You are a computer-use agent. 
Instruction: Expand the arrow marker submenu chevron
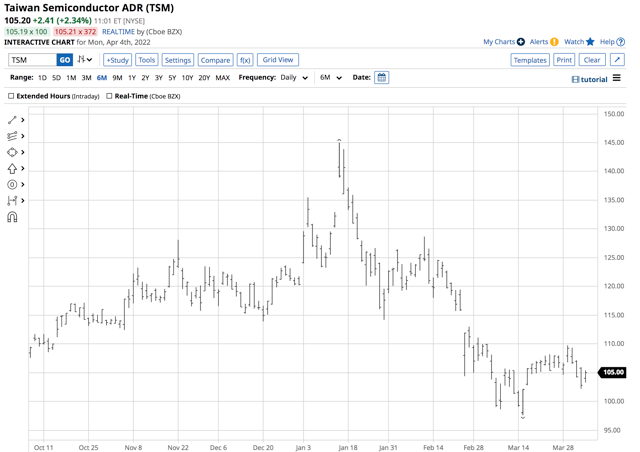pos(23,168)
